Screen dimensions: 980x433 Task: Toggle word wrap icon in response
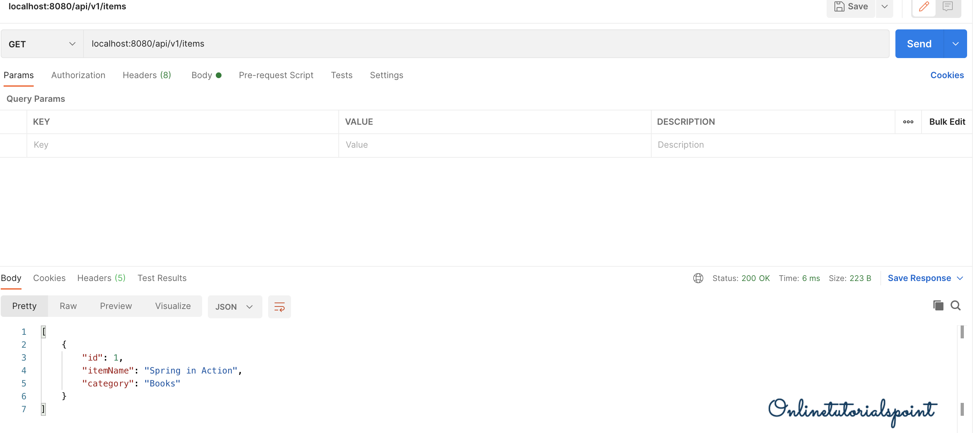(x=279, y=307)
